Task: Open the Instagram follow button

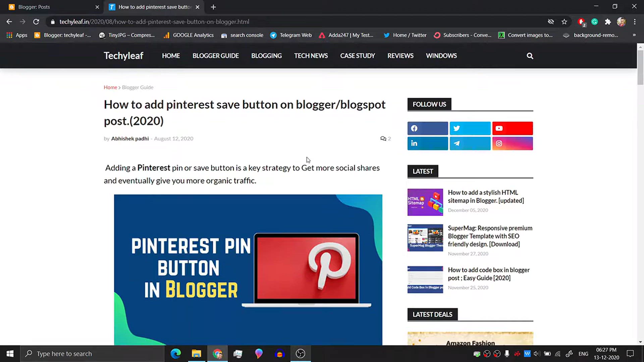Action: (x=513, y=143)
